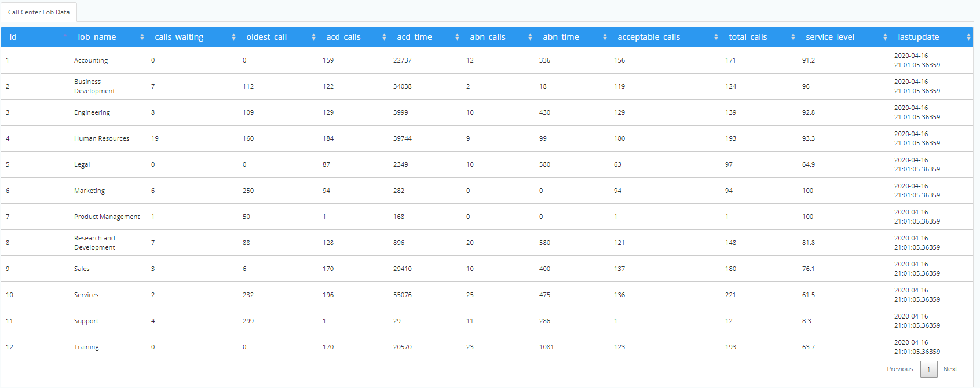Click sort icon next to service_level
Image resolution: width=980 pixels, height=388 pixels.
coord(885,37)
